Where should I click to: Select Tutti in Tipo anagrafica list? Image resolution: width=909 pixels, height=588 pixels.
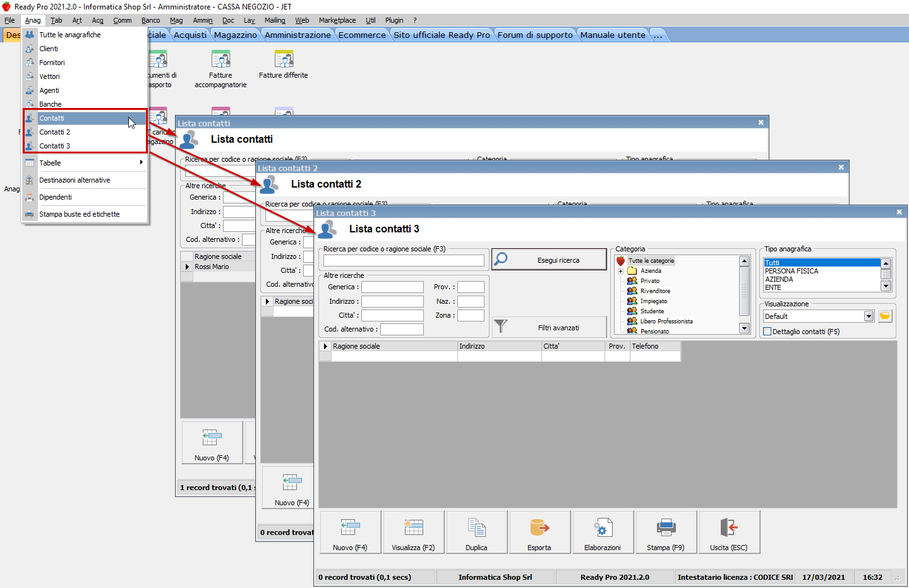[x=822, y=263]
